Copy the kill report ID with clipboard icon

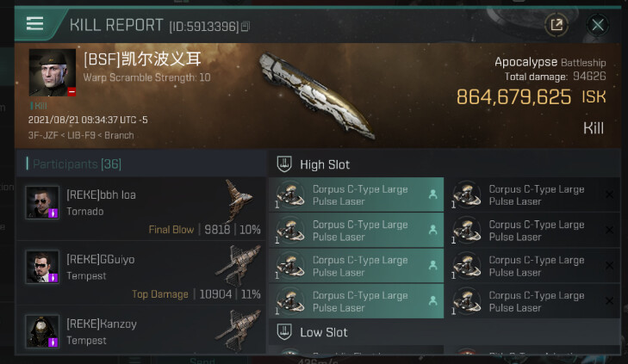tap(246, 27)
